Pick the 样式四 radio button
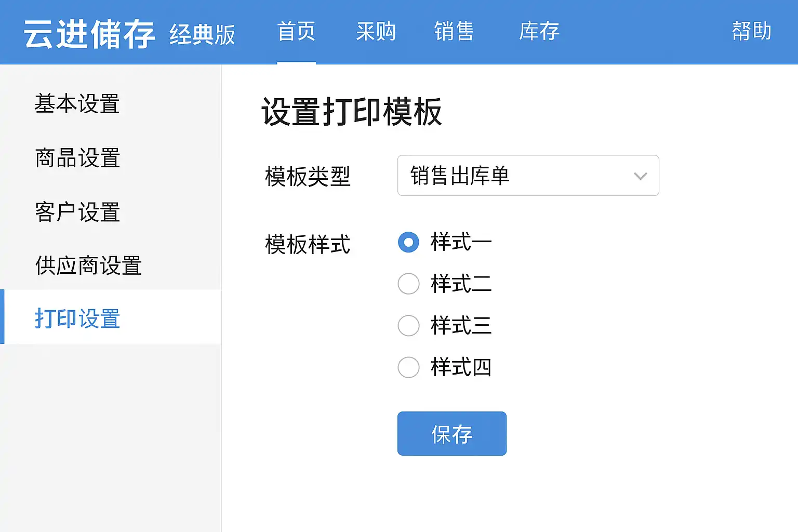The height and width of the screenshot is (532, 798). [x=408, y=367]
